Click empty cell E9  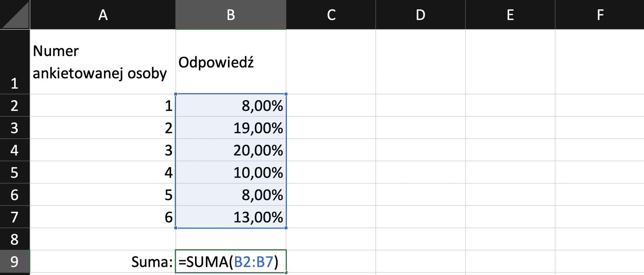(510, 262)
